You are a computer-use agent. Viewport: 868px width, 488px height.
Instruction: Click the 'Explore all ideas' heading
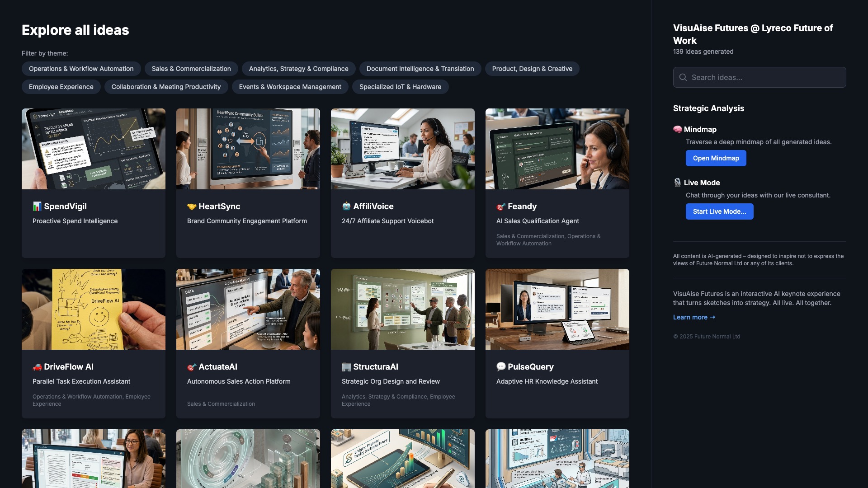pyautogui.click(x=75, y=30)
